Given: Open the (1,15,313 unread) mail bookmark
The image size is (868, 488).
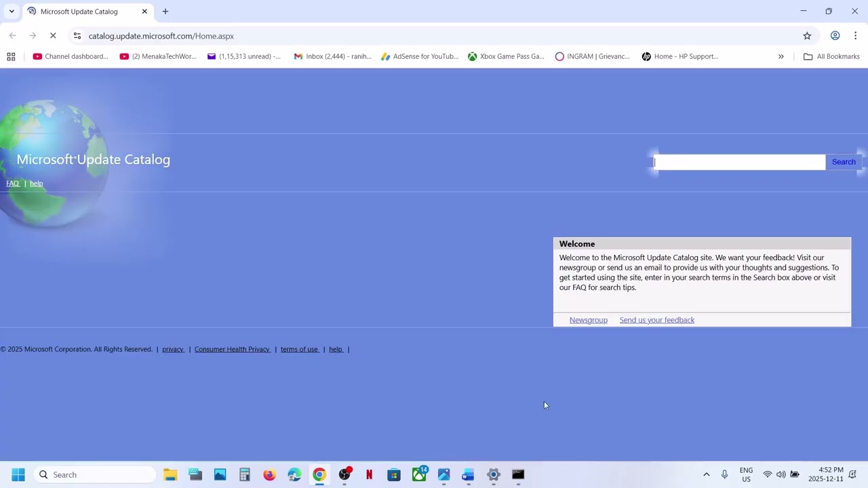Looking at the screenshot, I should [x=244, y=56].
